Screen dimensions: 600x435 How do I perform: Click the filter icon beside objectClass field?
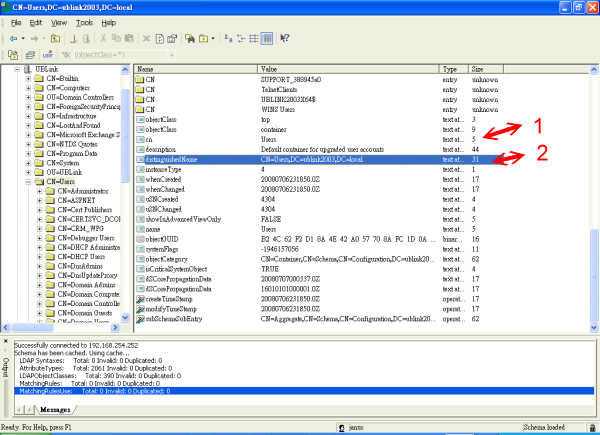(66, 55)
